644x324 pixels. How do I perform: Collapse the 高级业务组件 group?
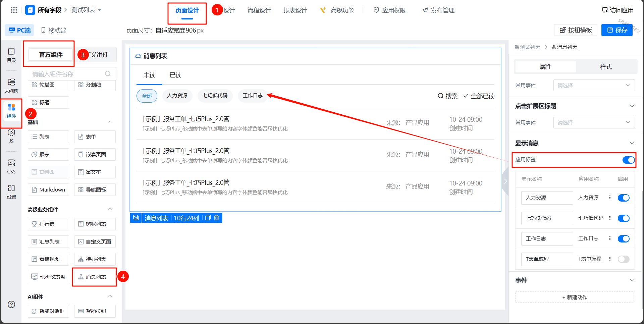click(x=110, y=209)
